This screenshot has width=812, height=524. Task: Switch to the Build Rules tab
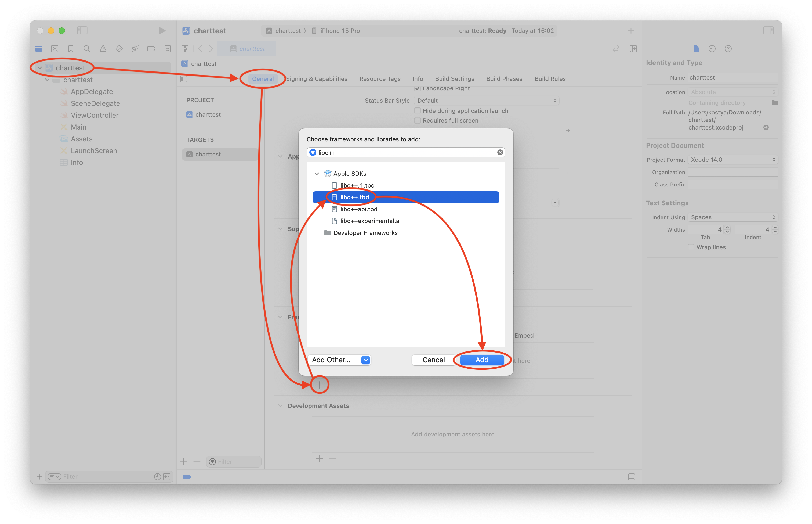(550, 79)
